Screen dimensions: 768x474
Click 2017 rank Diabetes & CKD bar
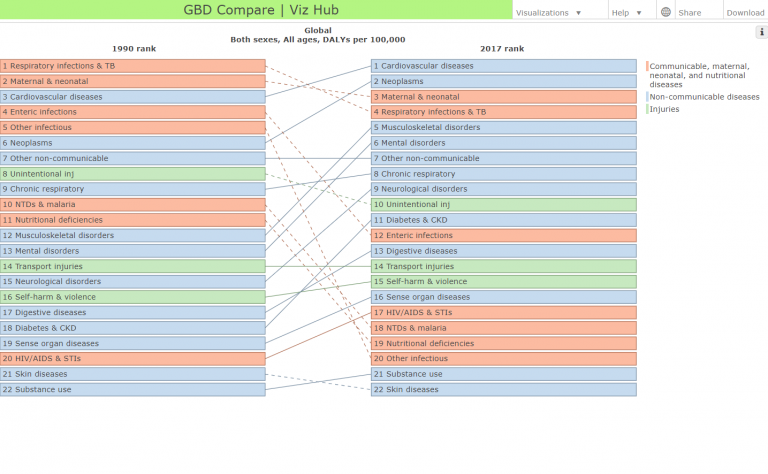click(503, 220)
